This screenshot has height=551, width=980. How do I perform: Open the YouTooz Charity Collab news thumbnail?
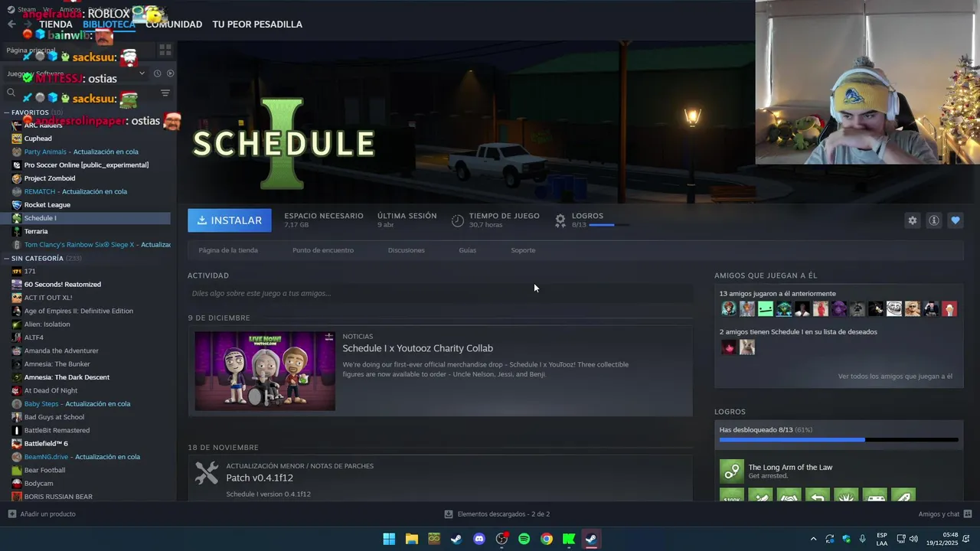click(265, 370)
